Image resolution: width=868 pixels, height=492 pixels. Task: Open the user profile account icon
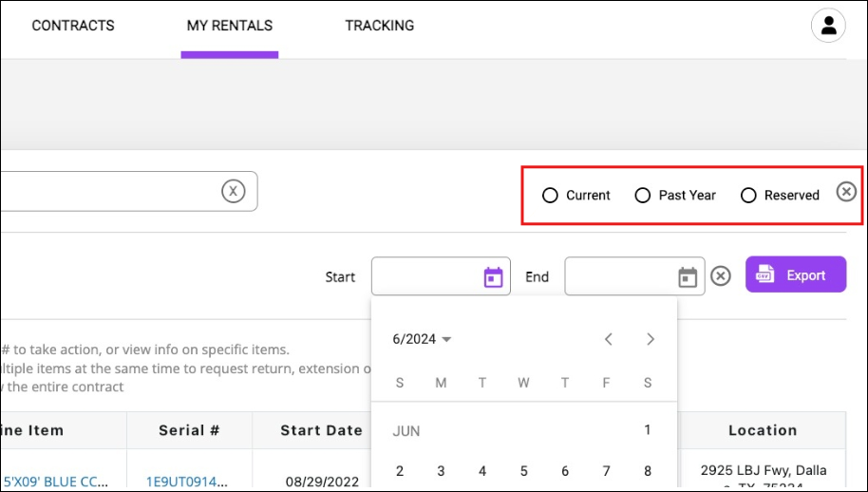pyautogui.click(x=828, y=26)
